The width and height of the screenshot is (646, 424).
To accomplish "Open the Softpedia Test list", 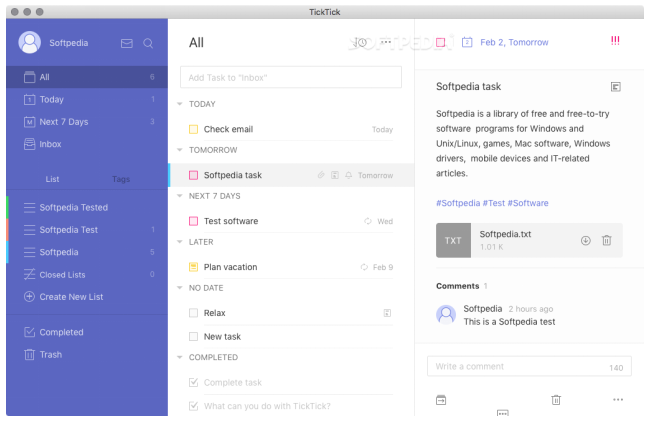I will [x=87, y=230].
